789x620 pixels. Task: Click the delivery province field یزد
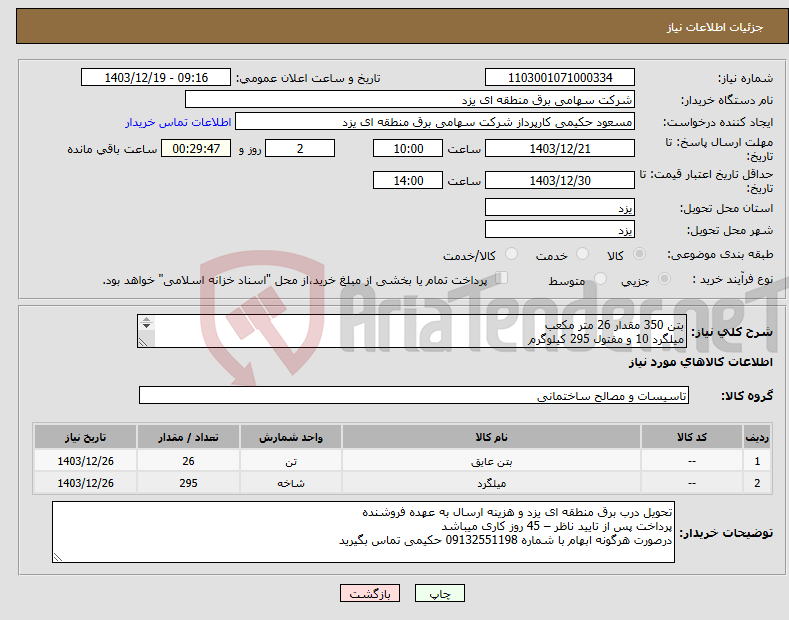(560, 207)
